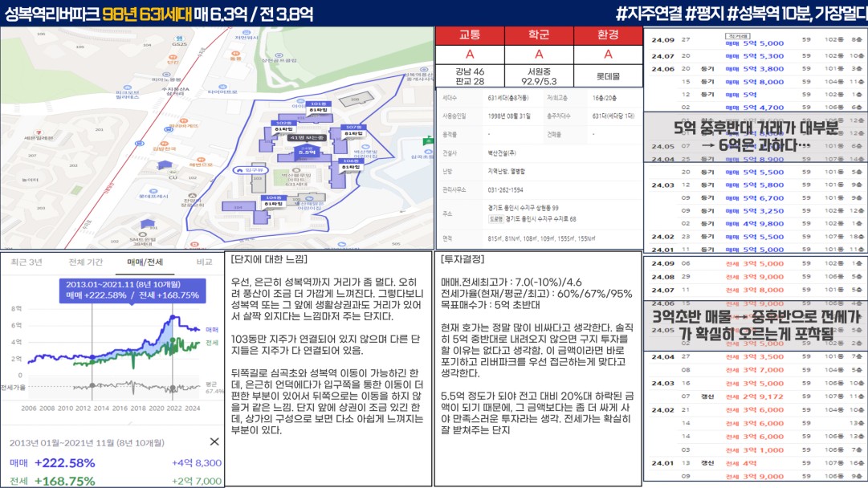This screenshot has width=868, height=488.
Task: Click the 2021 peak marker on 매매 line
Action: pyautogui.click(x=173, y=317)
